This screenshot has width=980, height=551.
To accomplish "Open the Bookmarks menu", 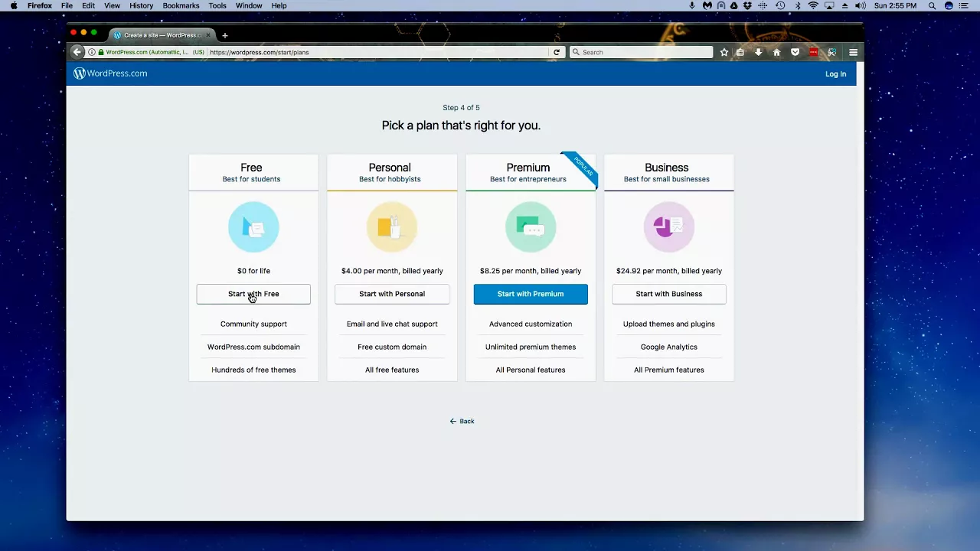I will click(181, 5).
